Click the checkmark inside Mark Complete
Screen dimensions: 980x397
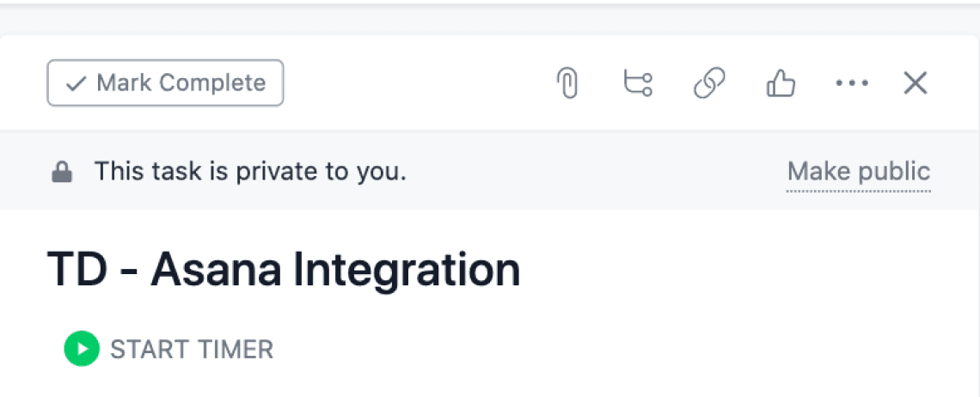(x=77, y=83)
